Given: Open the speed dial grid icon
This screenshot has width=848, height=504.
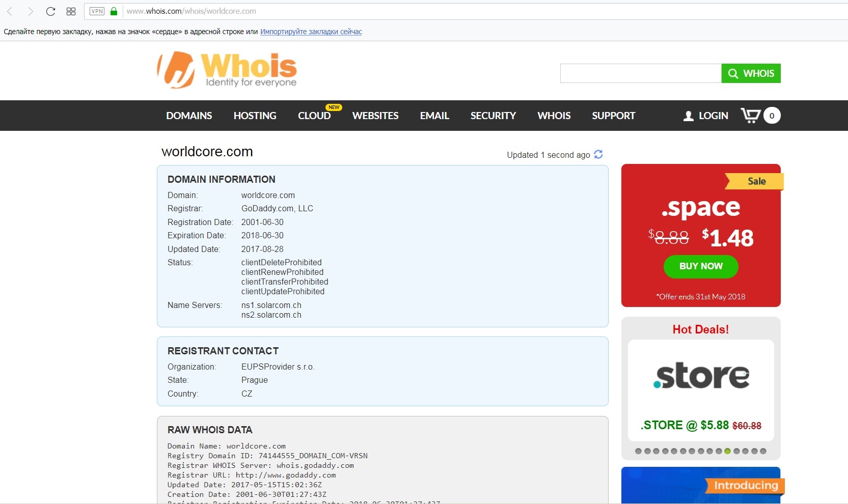Looking at the screenshot, I should (x=71, y=11).
